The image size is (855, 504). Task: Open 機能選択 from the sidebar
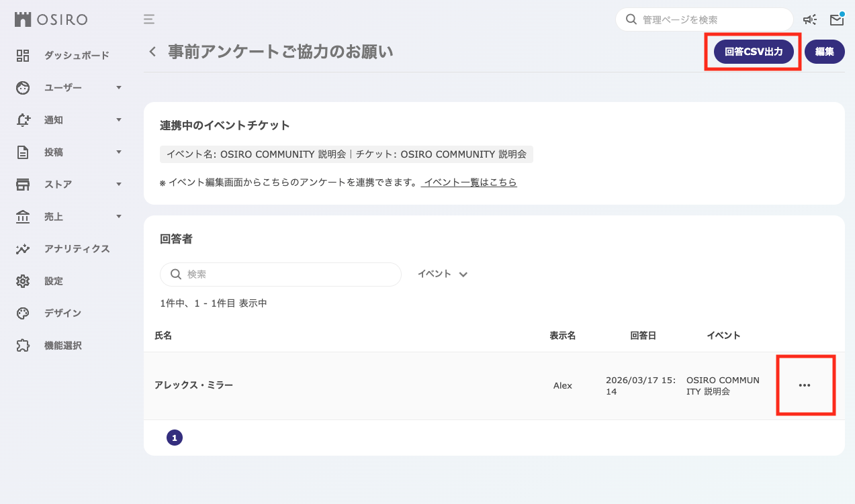click(62, 346)
